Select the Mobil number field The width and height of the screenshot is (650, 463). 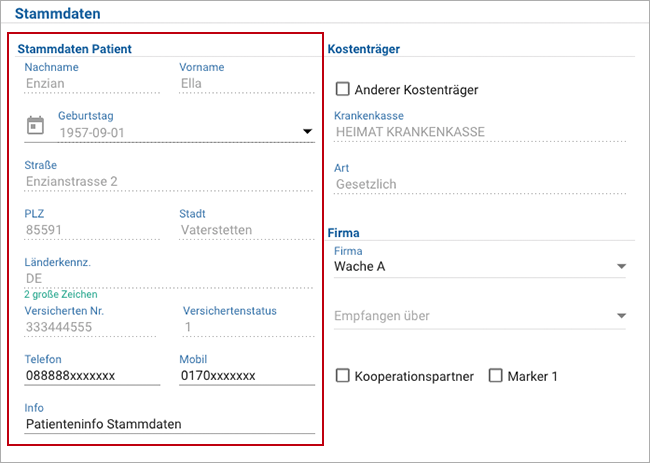click(247, 376)
